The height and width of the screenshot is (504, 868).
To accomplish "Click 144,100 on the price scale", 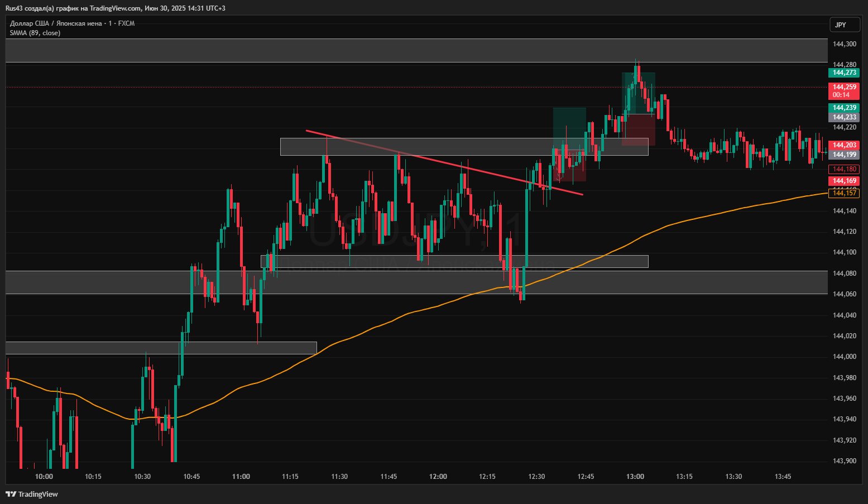I will (844, 252).
